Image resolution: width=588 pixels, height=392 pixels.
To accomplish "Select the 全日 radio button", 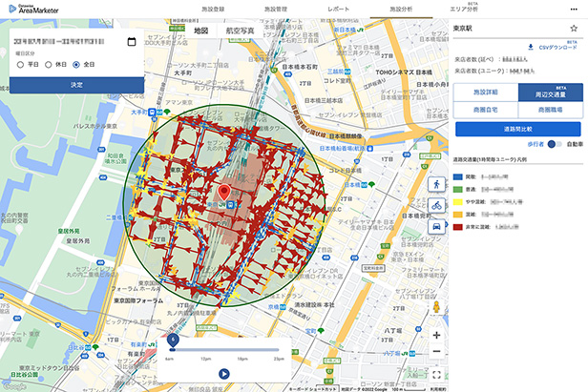I will point(76,65).
